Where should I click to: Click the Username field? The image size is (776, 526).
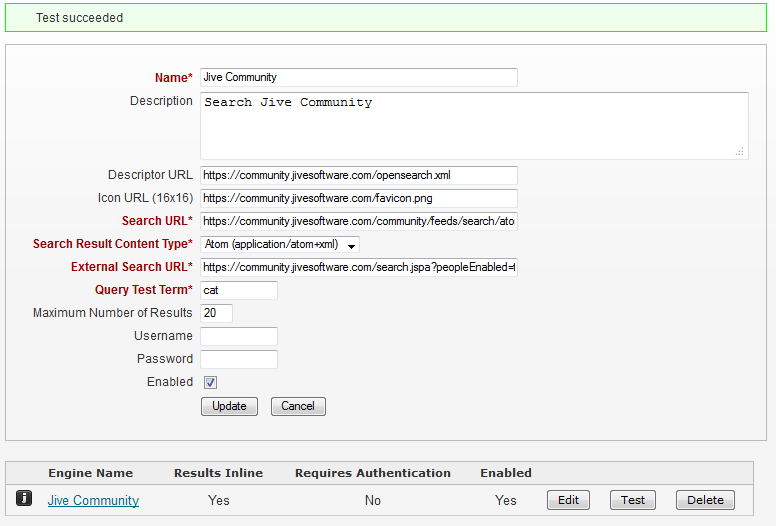tap(239, 336)
